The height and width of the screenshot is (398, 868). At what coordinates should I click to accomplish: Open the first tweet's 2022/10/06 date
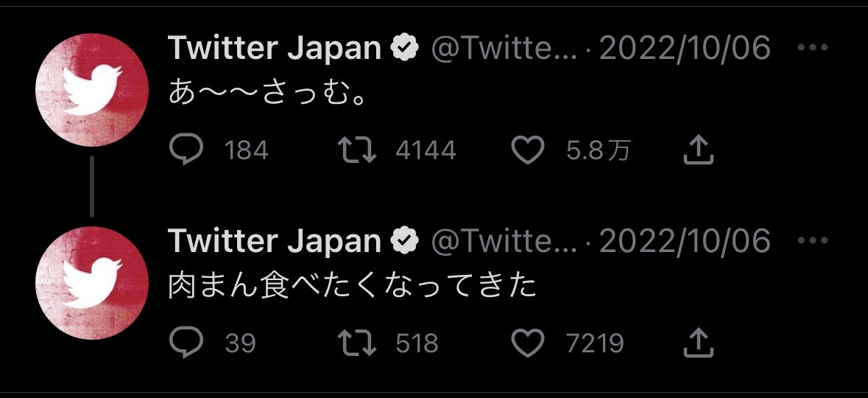click(x=685, y=48)
